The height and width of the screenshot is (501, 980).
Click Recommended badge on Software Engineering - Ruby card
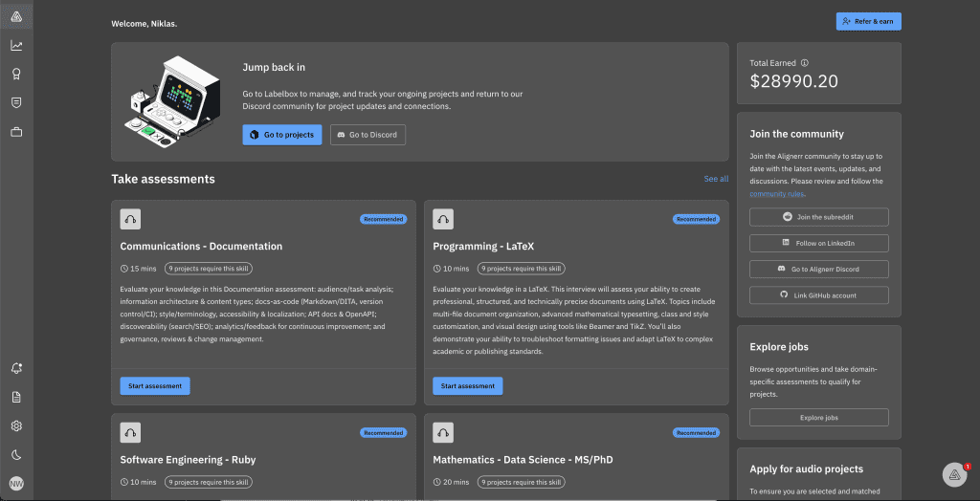click(x=383, y=432)
